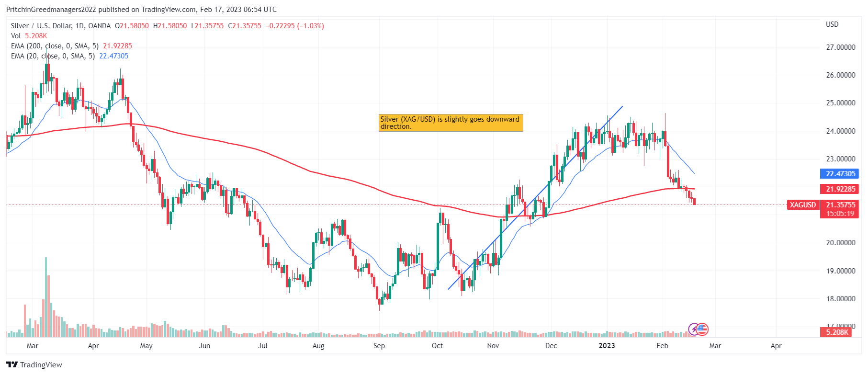This screenshot has height=375, width=868.
Task: Click the red 5.208K volume axis label
Action: (837, 332)
